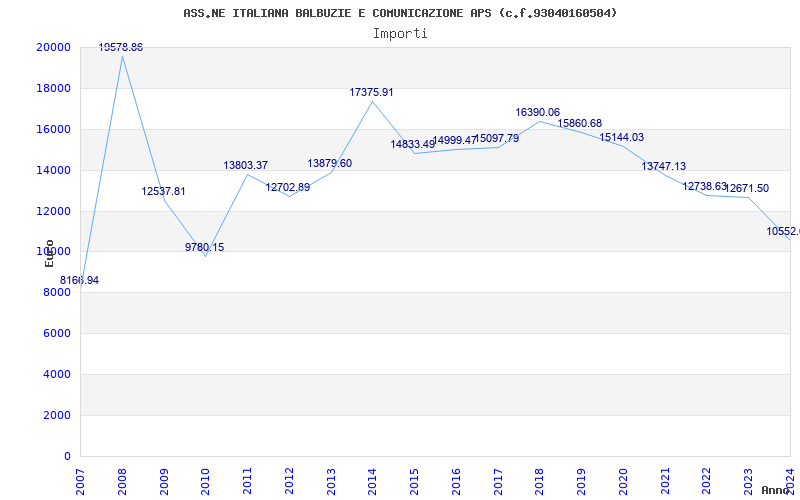Click the 12671.50 data label

point(747,188)
